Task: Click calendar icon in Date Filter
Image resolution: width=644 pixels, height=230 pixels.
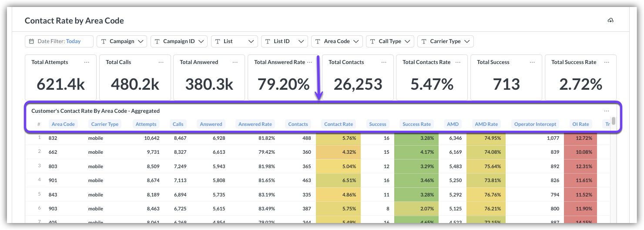Action: tap(32, 41)
